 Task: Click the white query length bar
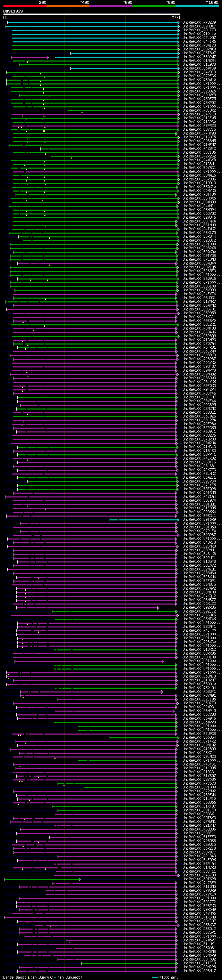pos(91,15)
